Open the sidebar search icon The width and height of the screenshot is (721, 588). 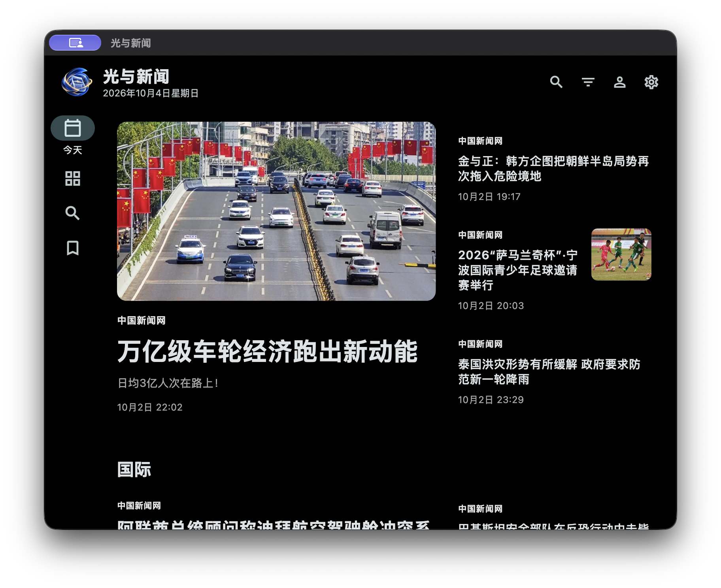pos(73,213)
